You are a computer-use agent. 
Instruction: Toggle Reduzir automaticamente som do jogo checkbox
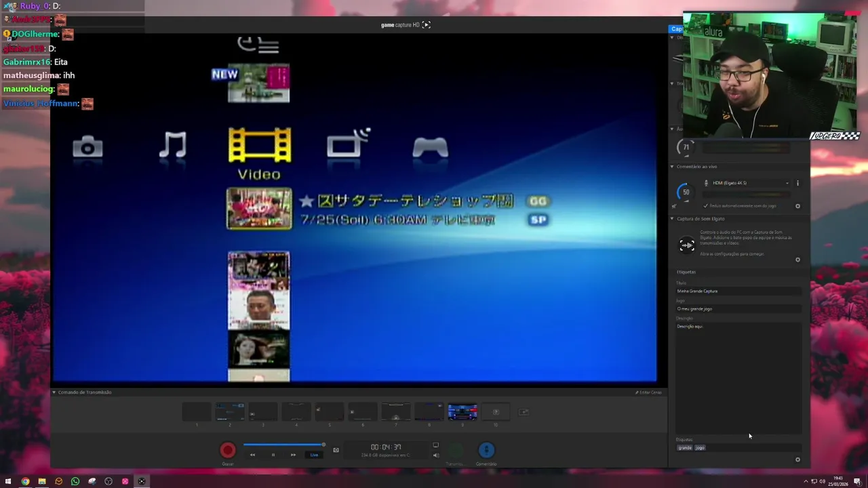tap(706, 205)
